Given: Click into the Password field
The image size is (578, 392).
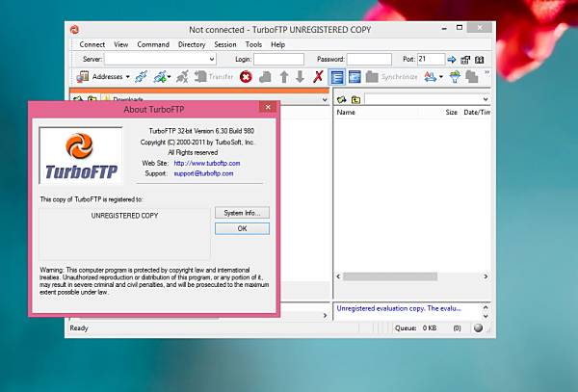Looking at the screenshot, I should (x=369, y=59).
